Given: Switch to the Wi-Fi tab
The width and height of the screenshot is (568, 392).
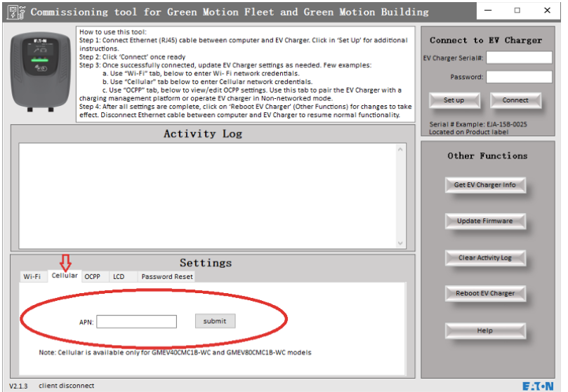Looking at the screenshot, I should point(32,276).
